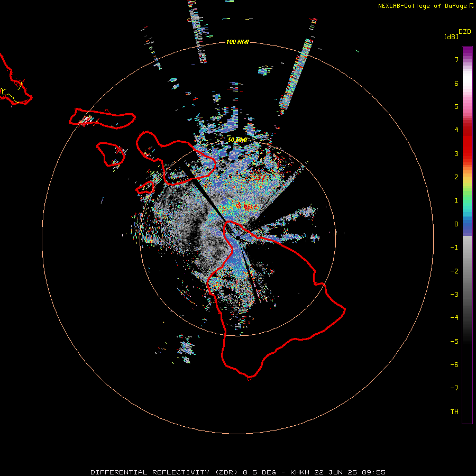
Task: Click the 1 dB scale value
Action: pos(456,200)
